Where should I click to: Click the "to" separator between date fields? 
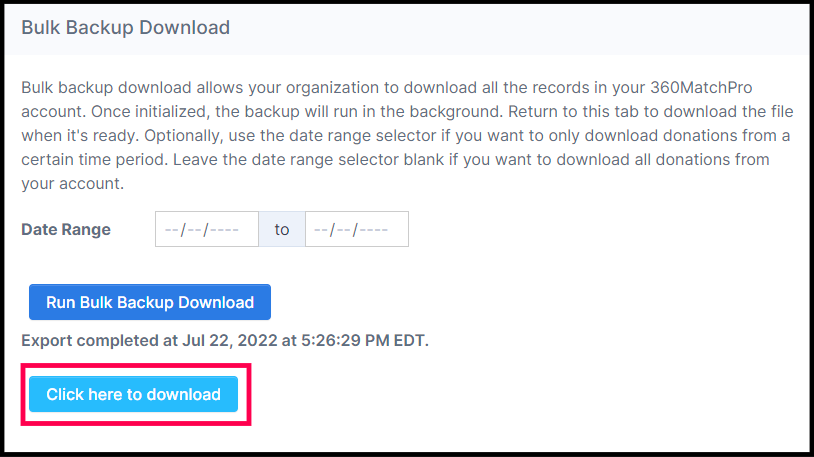(282, 230)
